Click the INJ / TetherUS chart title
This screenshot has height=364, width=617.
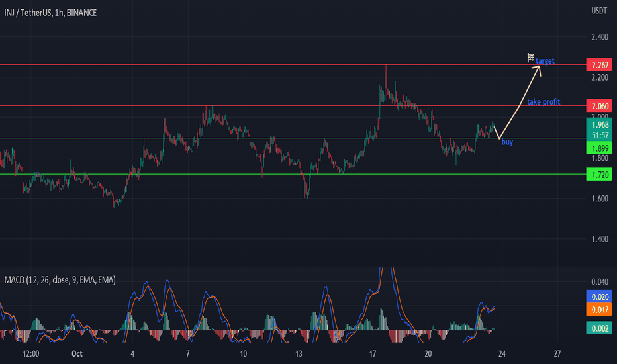[x=50, y=13]
